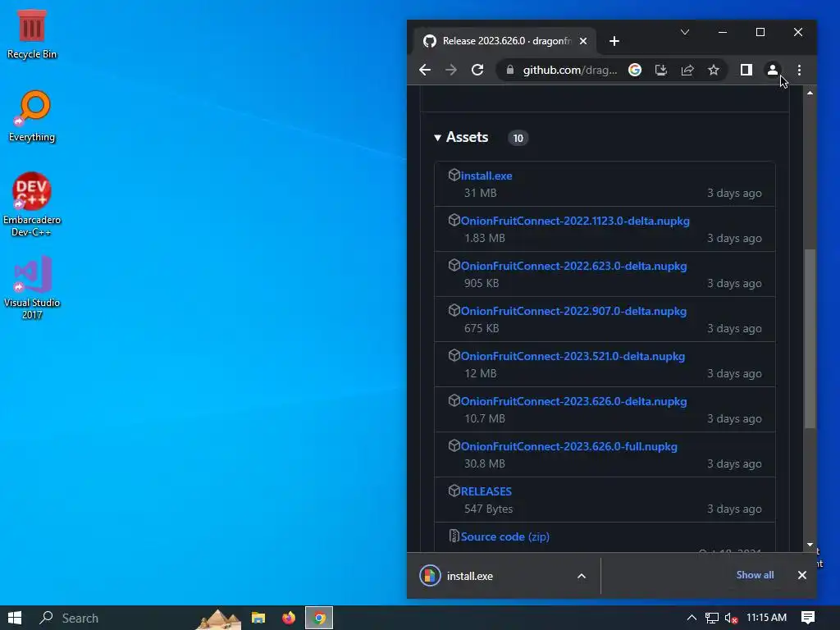The image size is (840, 630).
Task: Open Chrome side panel
Action: 746,71
